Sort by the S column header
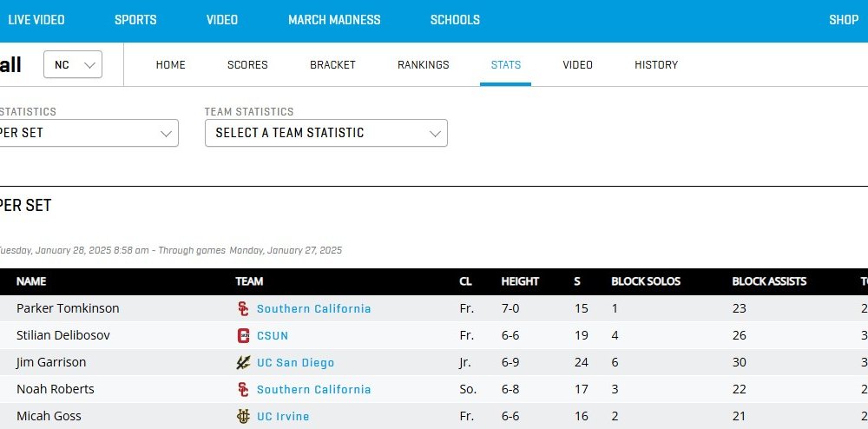 tap(577, 281)
